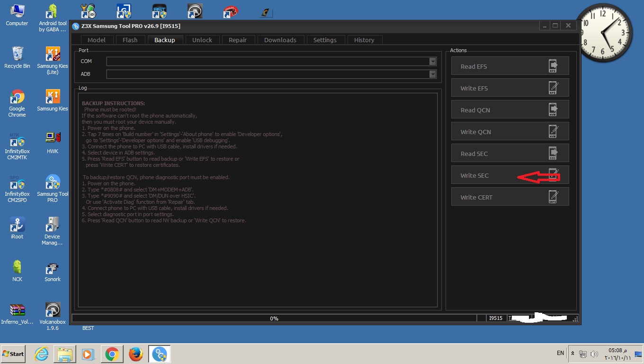This screenshot has width=644, height=364.
Task: Switch to the Flash tab
Action: click(130, 40)
